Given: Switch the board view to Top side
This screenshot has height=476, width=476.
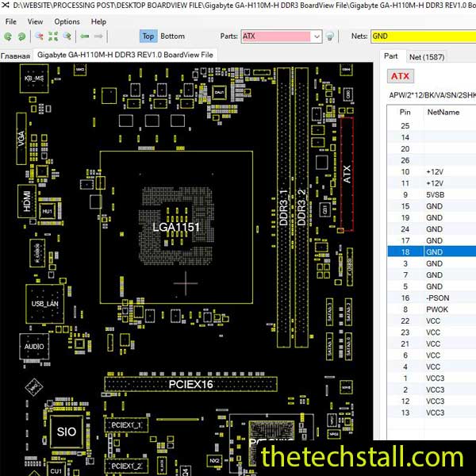Looking at the screenshot, I should (148, 36).
